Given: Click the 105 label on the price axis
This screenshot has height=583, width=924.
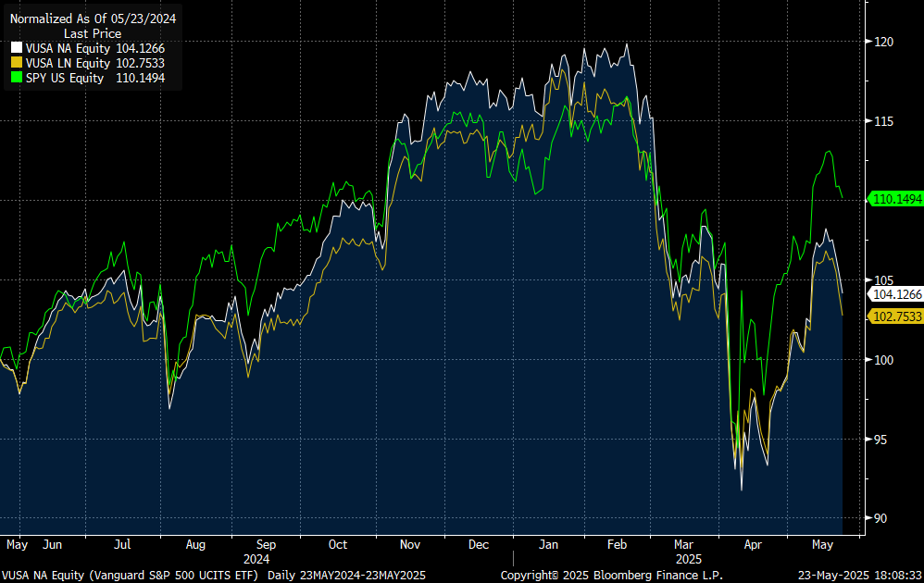Looking at the screenshot, I should coord(884,280).
